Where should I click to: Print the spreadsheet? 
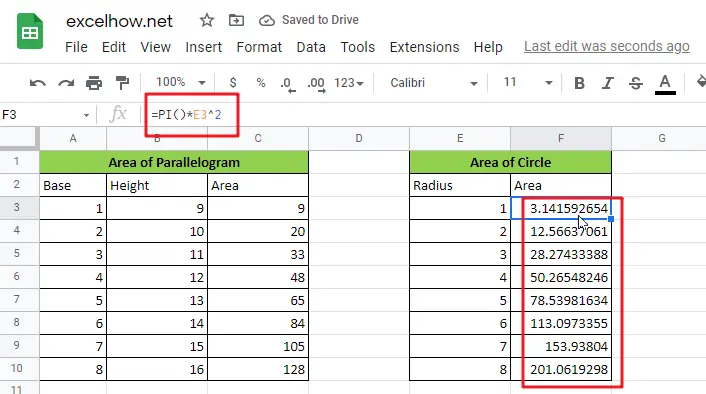pos(94,83)
